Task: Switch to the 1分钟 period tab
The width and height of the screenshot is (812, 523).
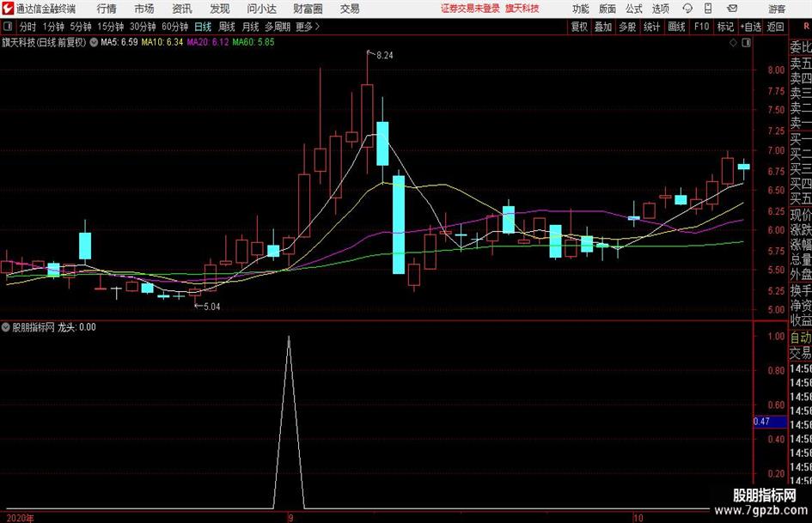Action: point(53,27)
